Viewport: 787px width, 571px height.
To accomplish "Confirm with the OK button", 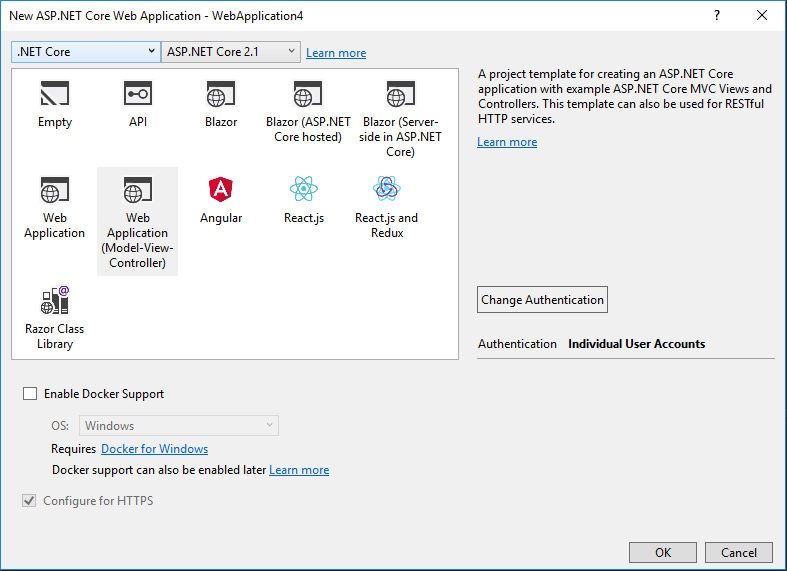I will click(x=663, y=552).
